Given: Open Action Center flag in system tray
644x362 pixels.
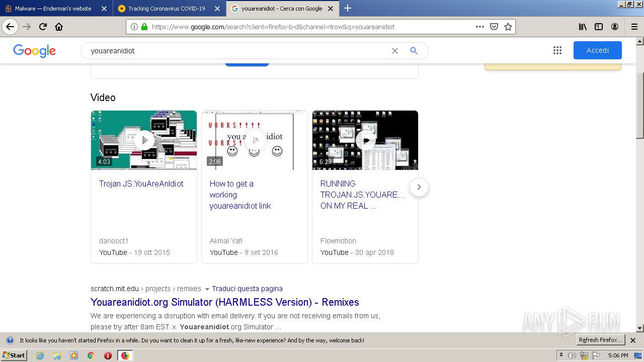Looking at the screenshot, I should point(596,355).
